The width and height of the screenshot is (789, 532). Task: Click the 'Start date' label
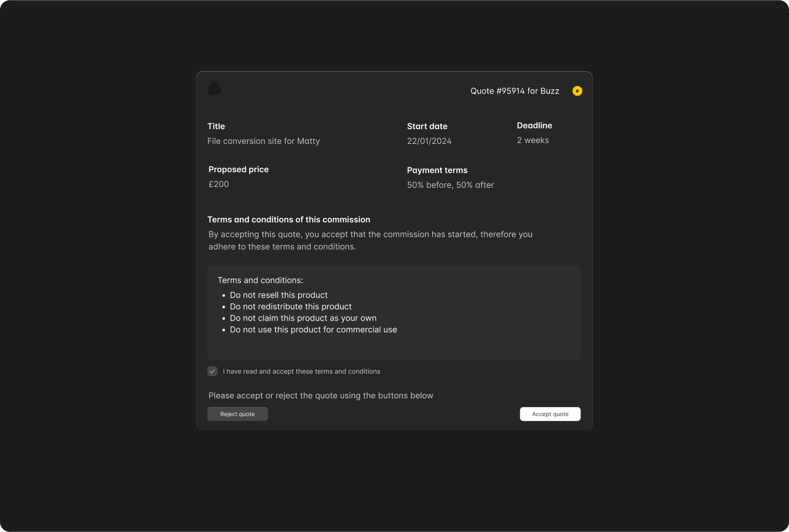click(x=427, y=126)
